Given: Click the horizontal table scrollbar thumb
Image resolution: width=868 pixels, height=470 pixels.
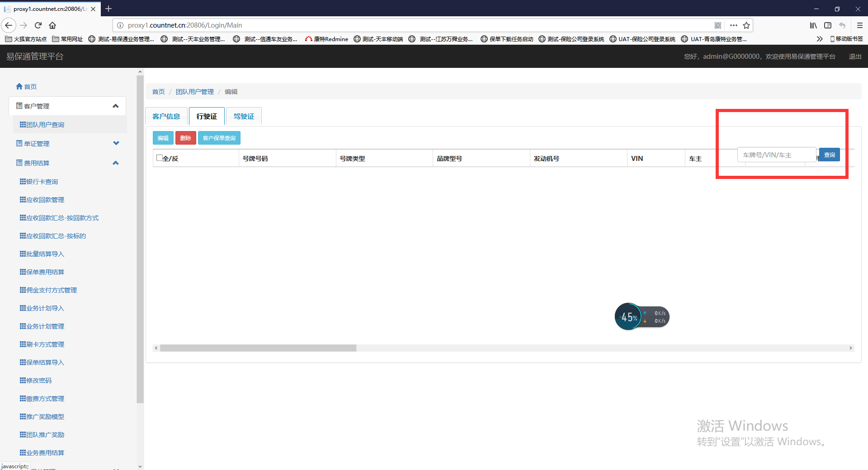Looking at the screenshot, I should point(258,348).
